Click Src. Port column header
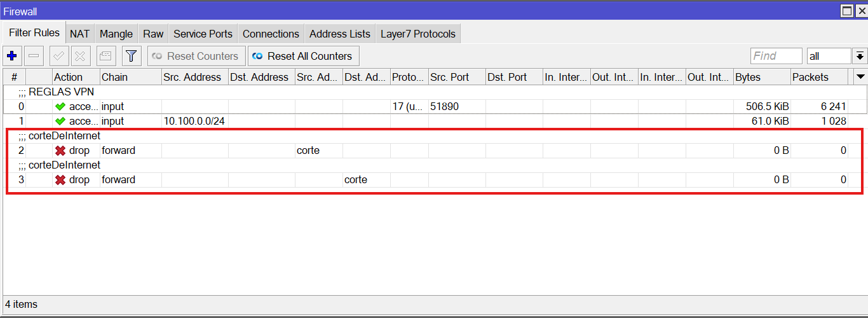This screenshot has width=868, height=318. (457, 77)
